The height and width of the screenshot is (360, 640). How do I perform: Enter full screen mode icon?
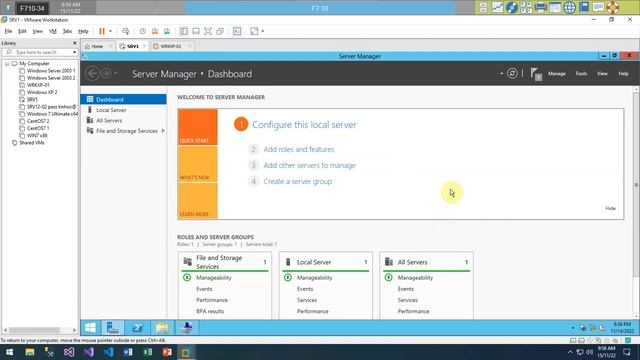(208, 31)
